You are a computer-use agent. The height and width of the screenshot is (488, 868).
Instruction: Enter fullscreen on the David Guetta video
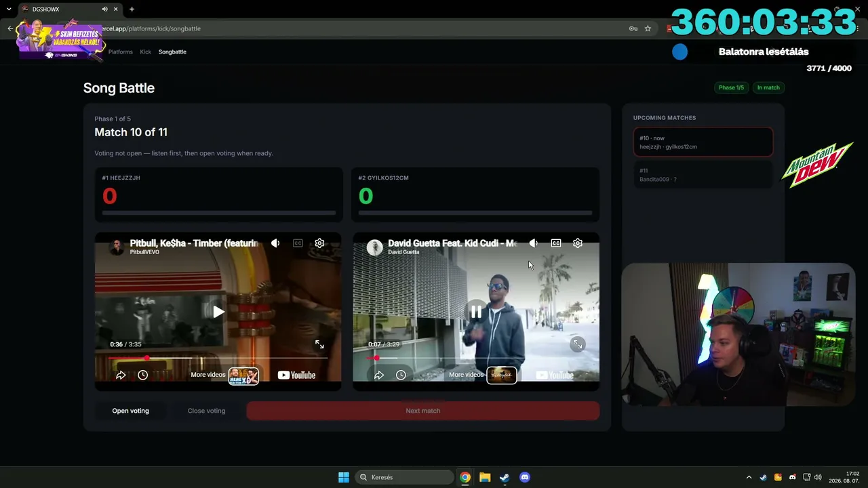[578, 344]
